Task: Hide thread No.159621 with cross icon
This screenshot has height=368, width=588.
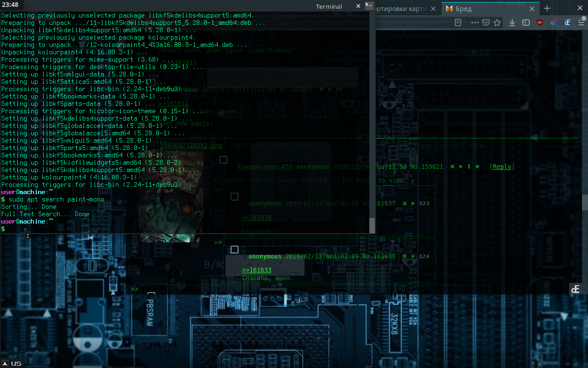Action: [452, 167]
